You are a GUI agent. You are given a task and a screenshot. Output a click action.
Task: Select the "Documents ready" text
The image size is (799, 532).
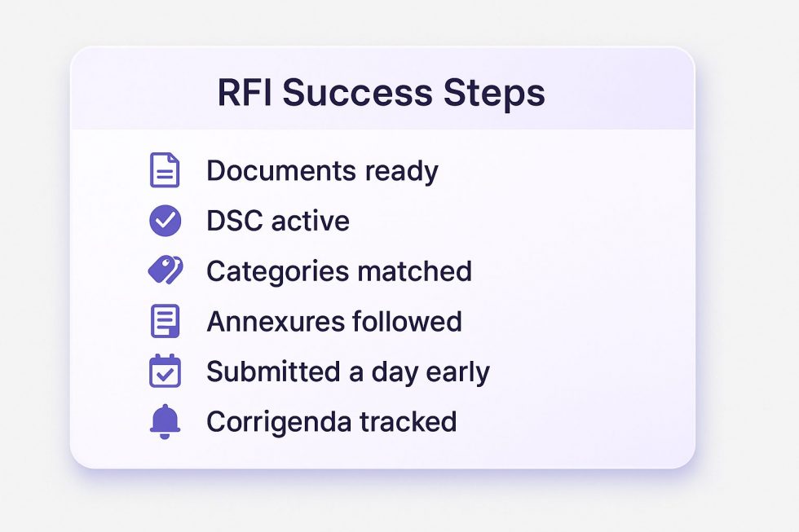(x=322, y=171)
